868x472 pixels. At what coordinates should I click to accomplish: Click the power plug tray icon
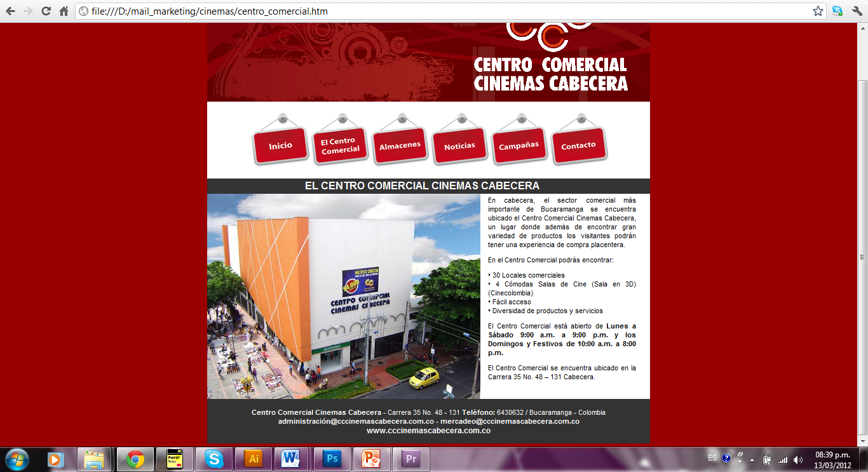(x=768, y=459)
